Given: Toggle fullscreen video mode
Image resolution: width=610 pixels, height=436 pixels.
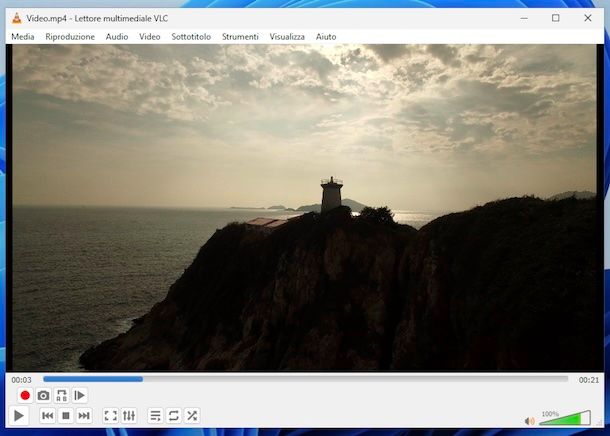Looking at the screenshot, I should [110, 416].
